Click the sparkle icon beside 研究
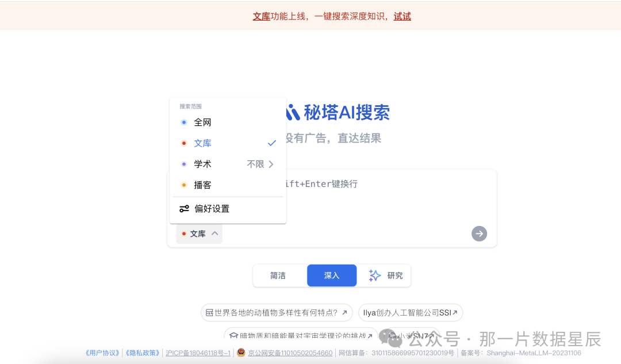The image size is (621, 364). click(374, 275)
